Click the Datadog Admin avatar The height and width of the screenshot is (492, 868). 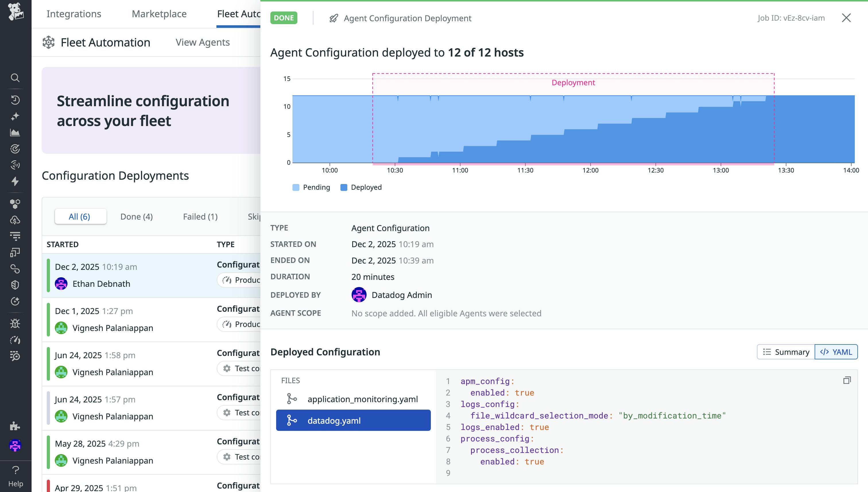tap(359, 295)
